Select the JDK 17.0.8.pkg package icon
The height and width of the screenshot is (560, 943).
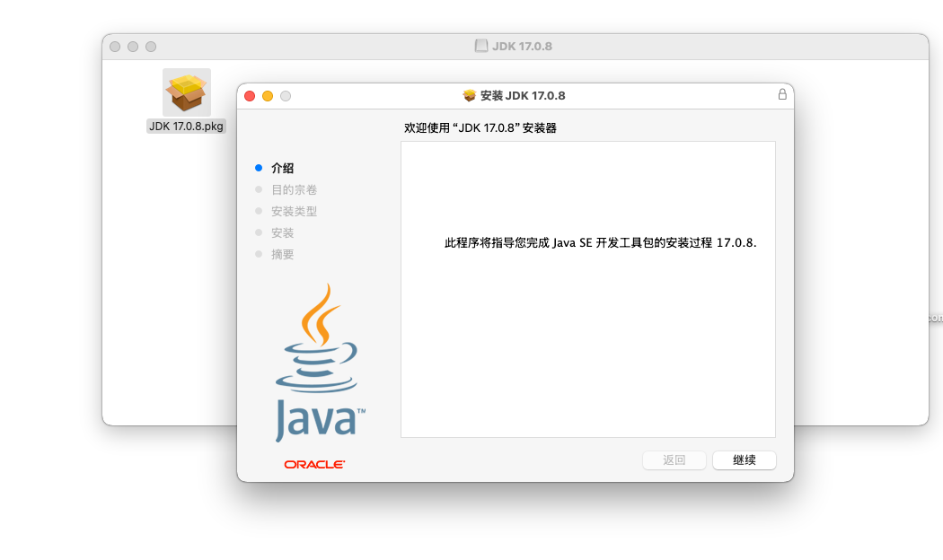click(187, 92)
